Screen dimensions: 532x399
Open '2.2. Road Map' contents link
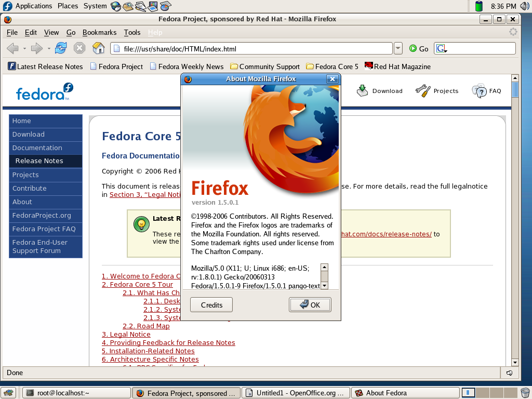pyautogui.click(x=146, y=326)
